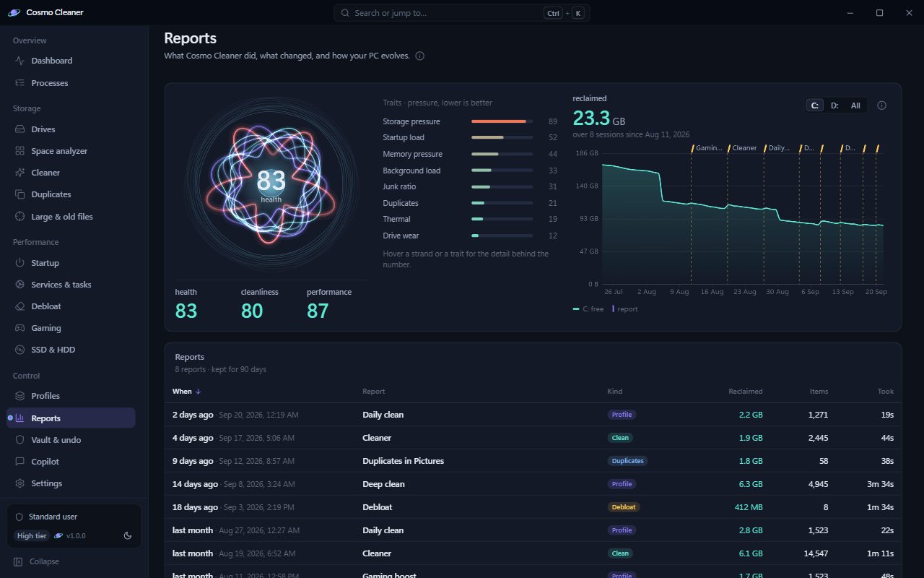924x578 pixels.
Task: Click the cleanliness score 80
Action: coord(252,311)
